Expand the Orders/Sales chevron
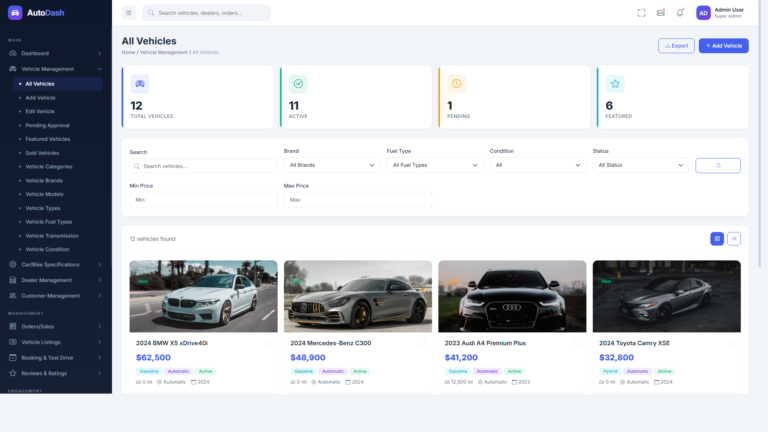Image resolution: width=768 pixels, height=432 pixels. 99,327
